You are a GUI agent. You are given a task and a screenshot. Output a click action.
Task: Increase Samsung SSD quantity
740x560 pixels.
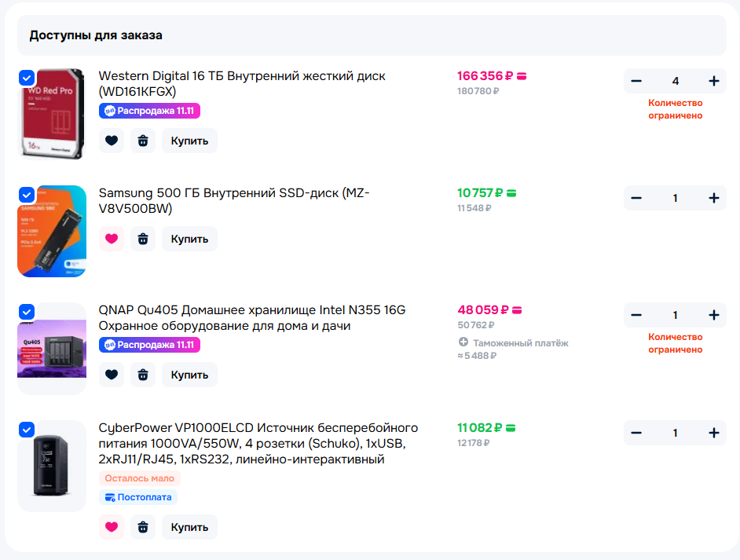click(713, 198)
